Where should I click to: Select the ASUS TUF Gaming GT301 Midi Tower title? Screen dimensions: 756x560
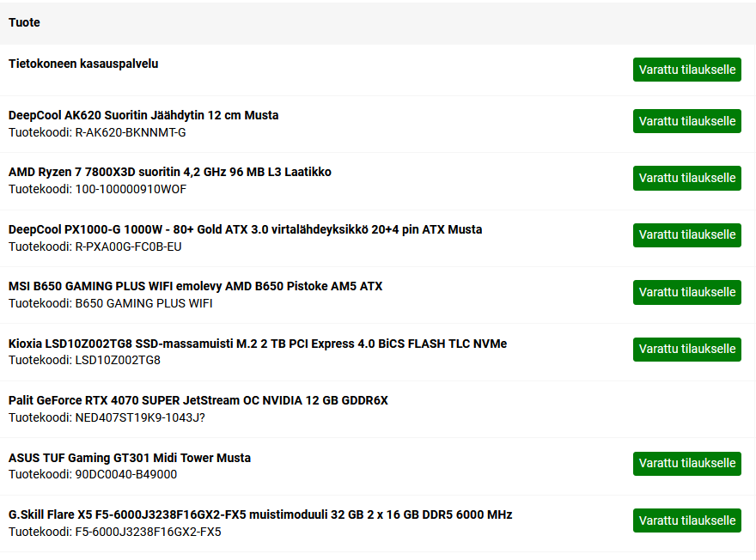130,458
